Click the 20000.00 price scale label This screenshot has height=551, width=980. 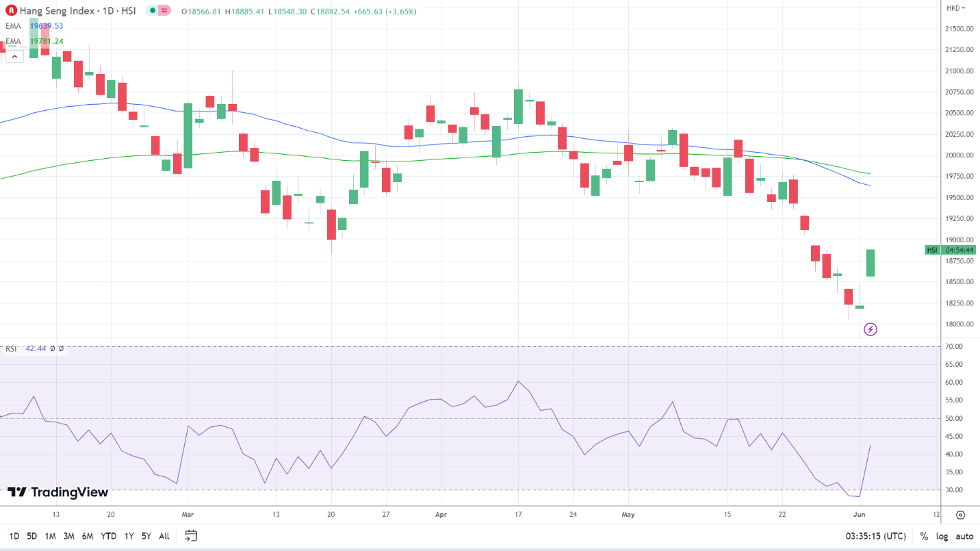(961, 155)
